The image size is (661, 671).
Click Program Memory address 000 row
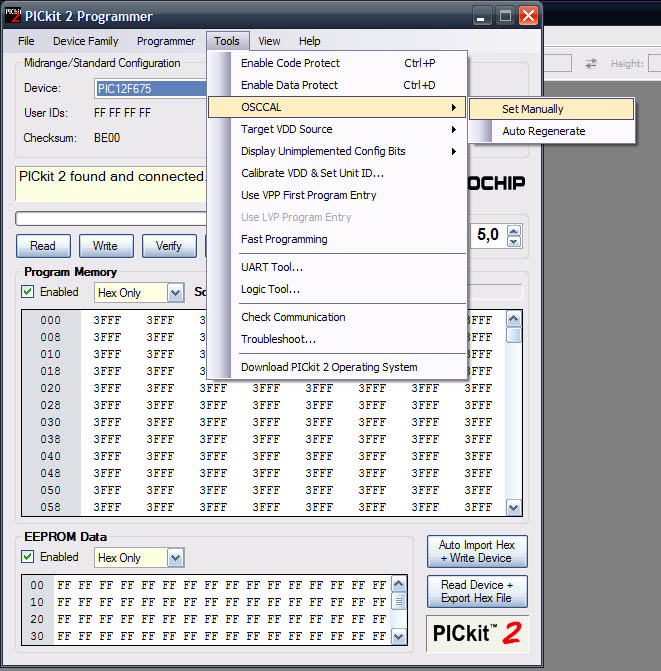pos(50,320)
